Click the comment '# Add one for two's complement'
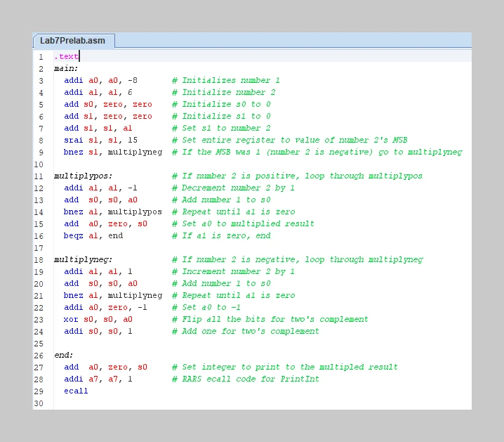 (x=246, y=331)
